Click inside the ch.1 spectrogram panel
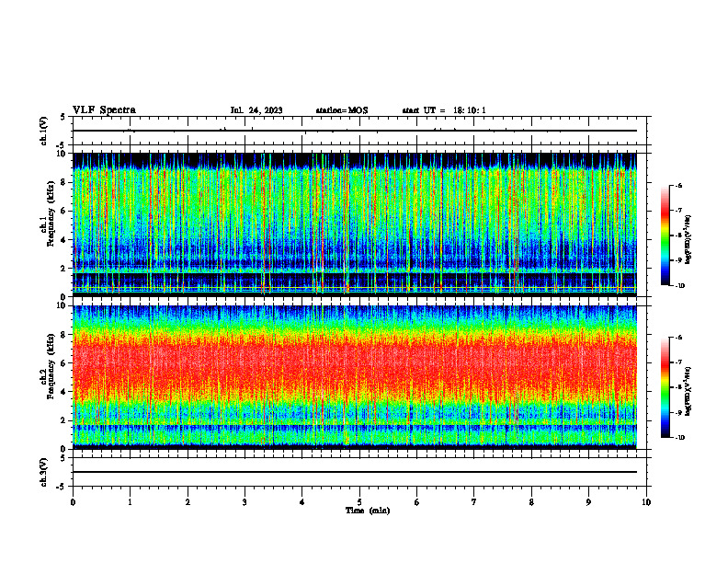Viewport: 728px width, 563px height. tap(355, 224)
